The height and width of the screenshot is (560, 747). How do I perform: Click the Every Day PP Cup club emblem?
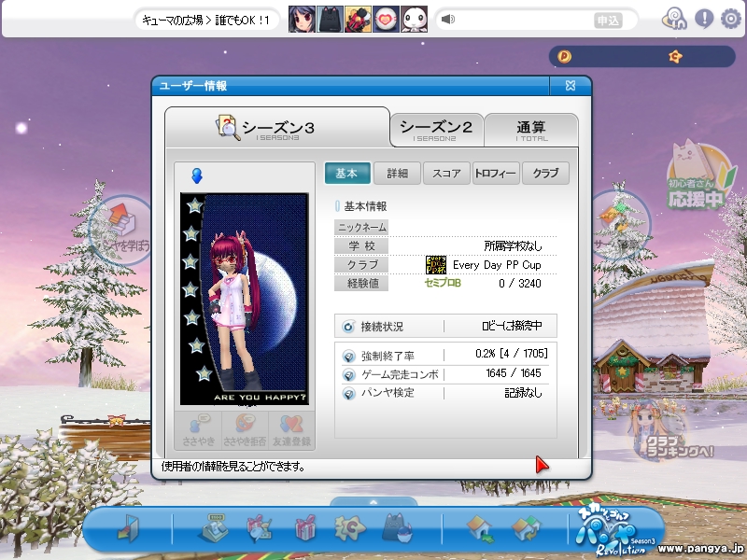[436, 265]
